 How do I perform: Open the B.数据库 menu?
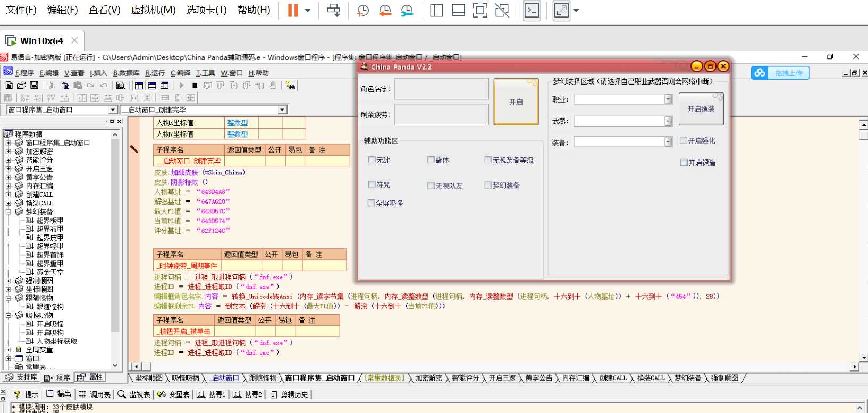coord(126,73)
